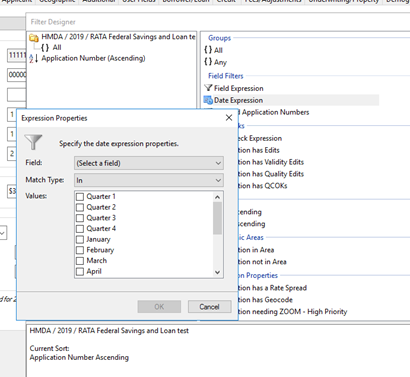
Task: Select the 'Check Expression' filter item
Action: 260,138
